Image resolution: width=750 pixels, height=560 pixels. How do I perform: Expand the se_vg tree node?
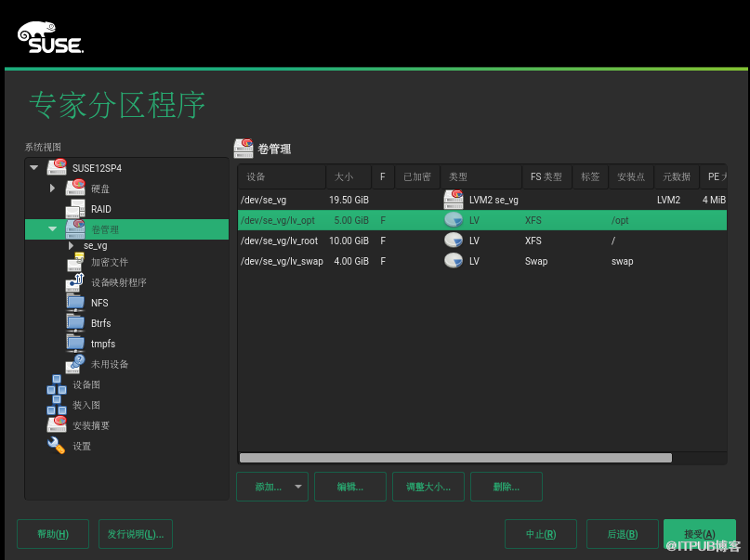coord(72,245)
